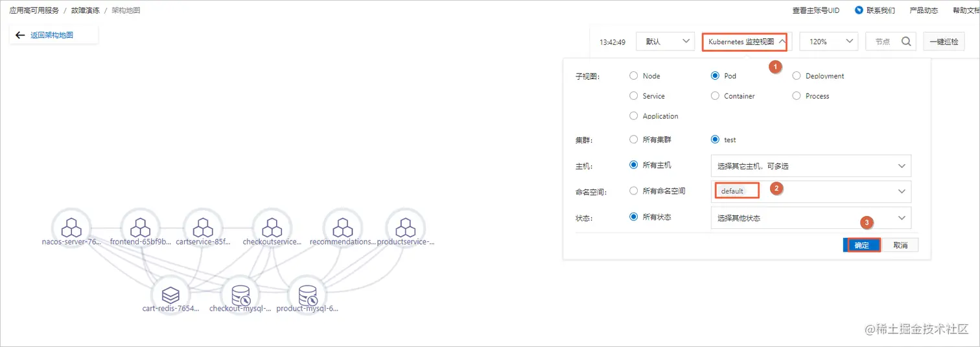
Task: Select the 所有集群 radio button
Action: point(634,139)
